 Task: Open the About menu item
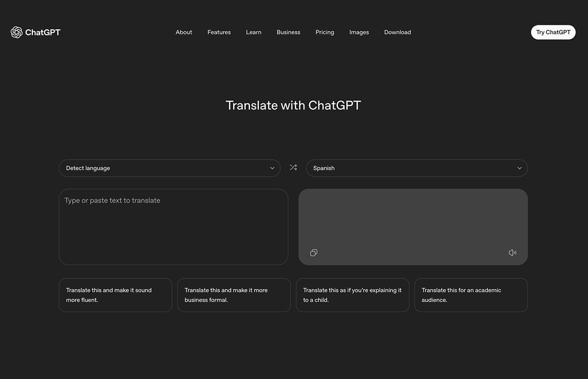[184, 32]
